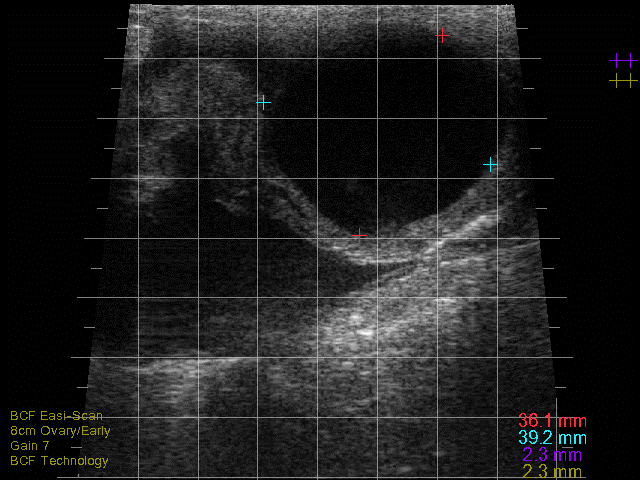The width and height of the screenshot is (640, 480).
Task: Click the bright echogenic spot in lower tissue
Action: 365,330
